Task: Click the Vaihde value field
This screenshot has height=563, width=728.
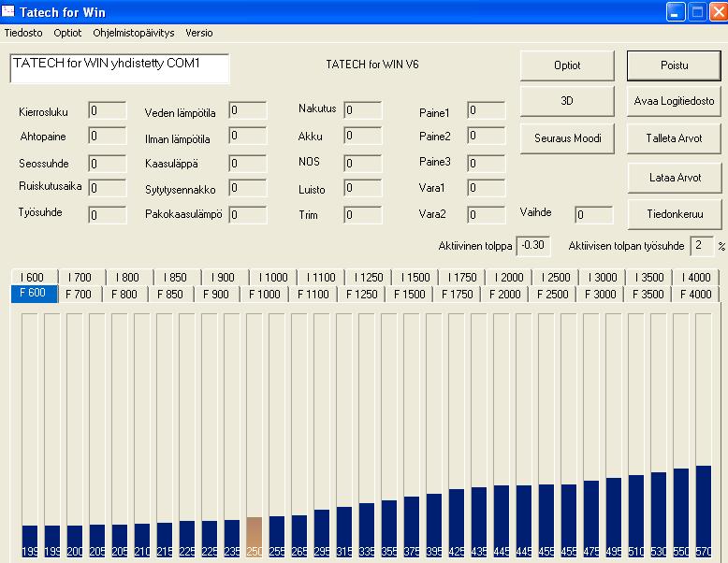Action: pos(594,215)
